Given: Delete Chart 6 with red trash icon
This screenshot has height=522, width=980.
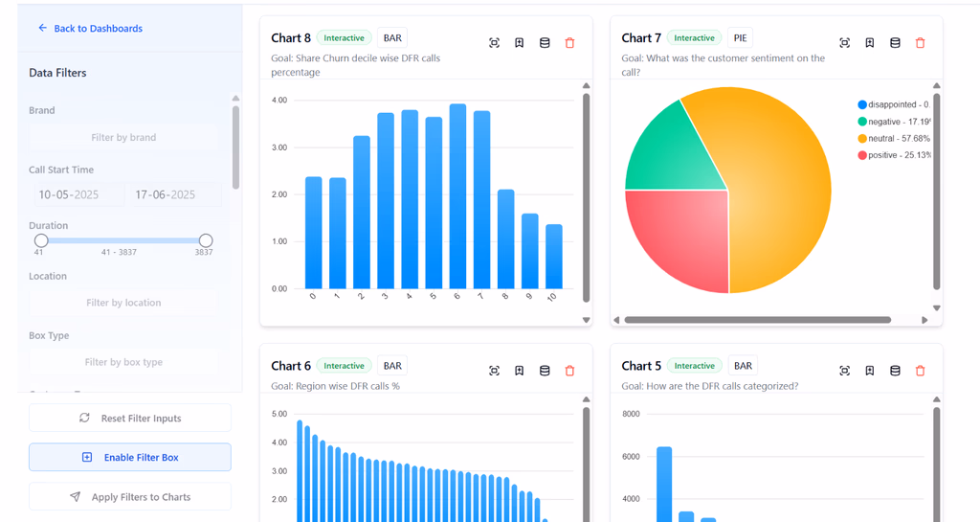Looking at the screenshot, I should point(569,371).
